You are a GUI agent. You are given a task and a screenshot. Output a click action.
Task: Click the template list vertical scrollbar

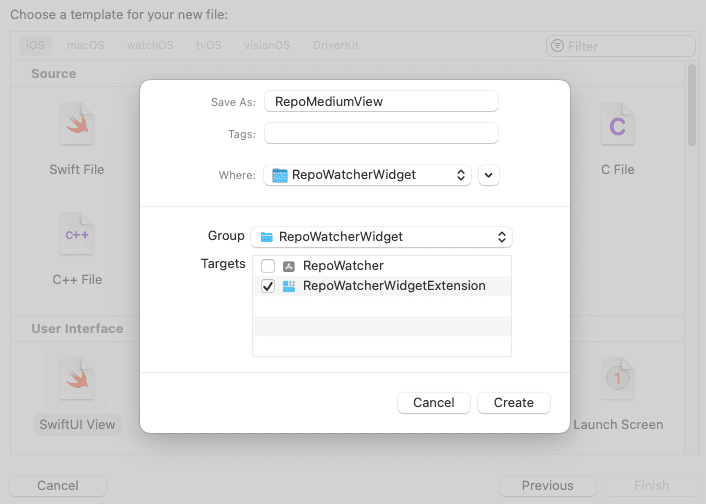(692, 105)
